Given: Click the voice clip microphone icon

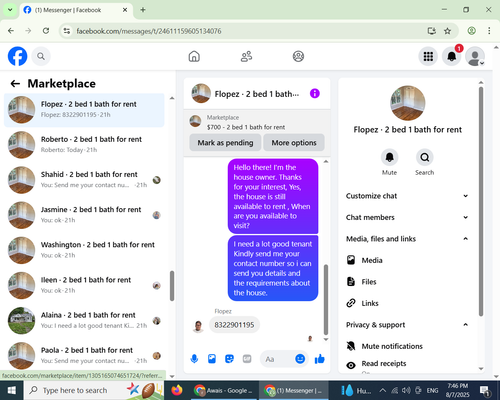Looking at the screenshot, I should coord(194,359).
